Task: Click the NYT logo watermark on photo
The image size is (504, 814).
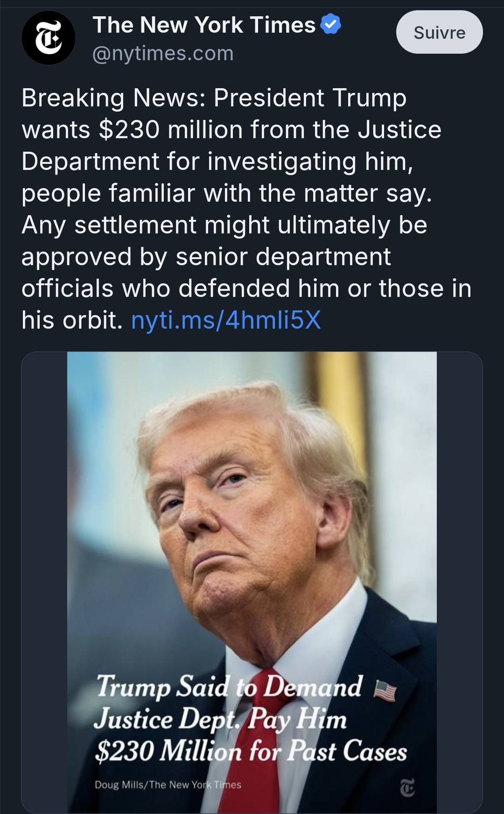Action: click(x=407, y=787)
